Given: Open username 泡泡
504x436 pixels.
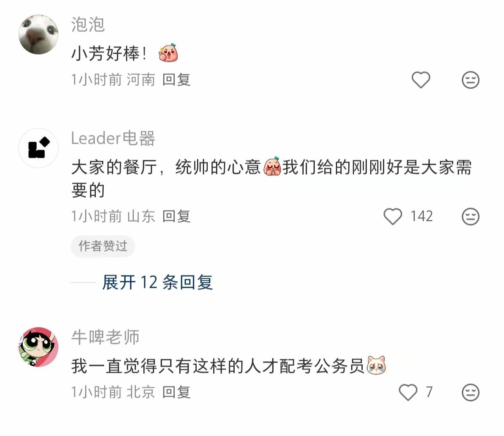Looking at the screenshot, I should click(x=88, y=24).
